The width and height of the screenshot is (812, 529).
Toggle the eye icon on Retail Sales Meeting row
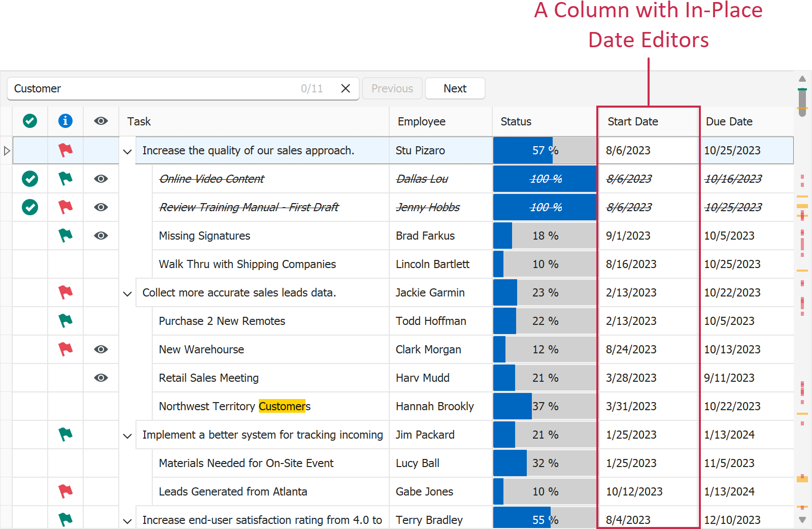click(101, 378)
